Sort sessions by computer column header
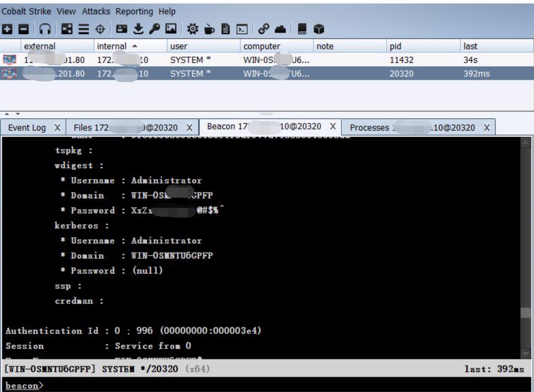Screen dimensions: 534x392 tap(277, 46)
